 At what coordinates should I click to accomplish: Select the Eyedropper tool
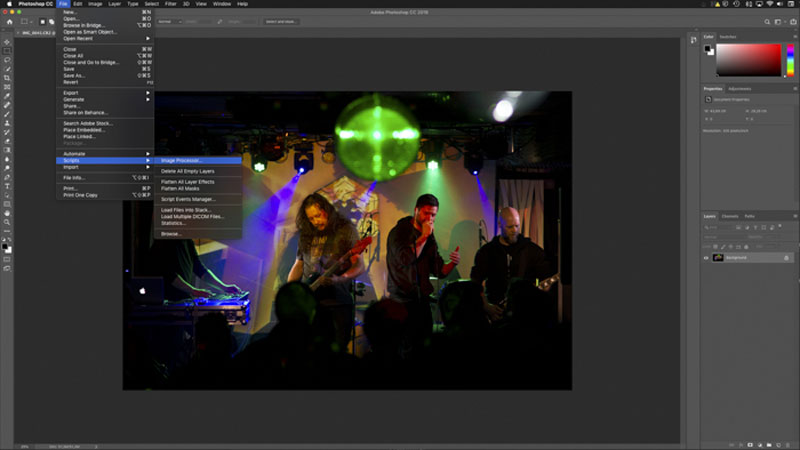coord(7,96)
